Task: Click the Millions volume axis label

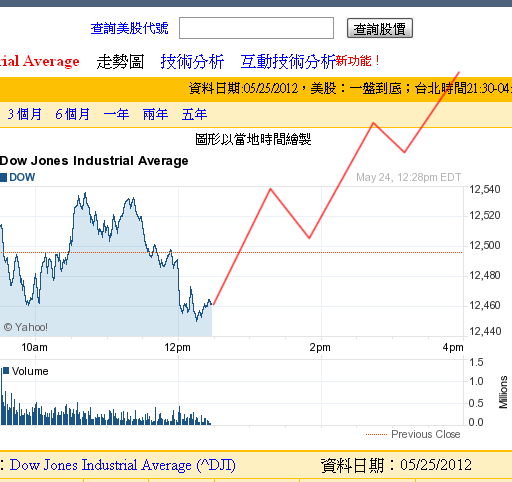Action: 503,392
